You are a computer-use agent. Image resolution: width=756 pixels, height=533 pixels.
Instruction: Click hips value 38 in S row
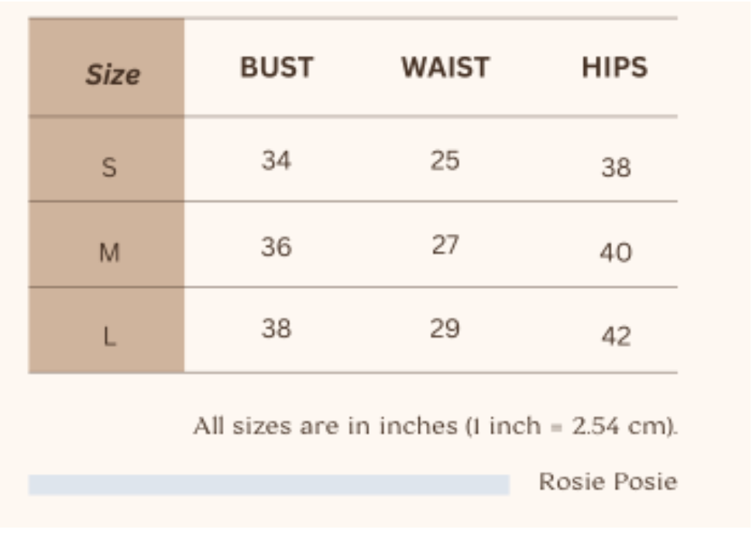616,167
